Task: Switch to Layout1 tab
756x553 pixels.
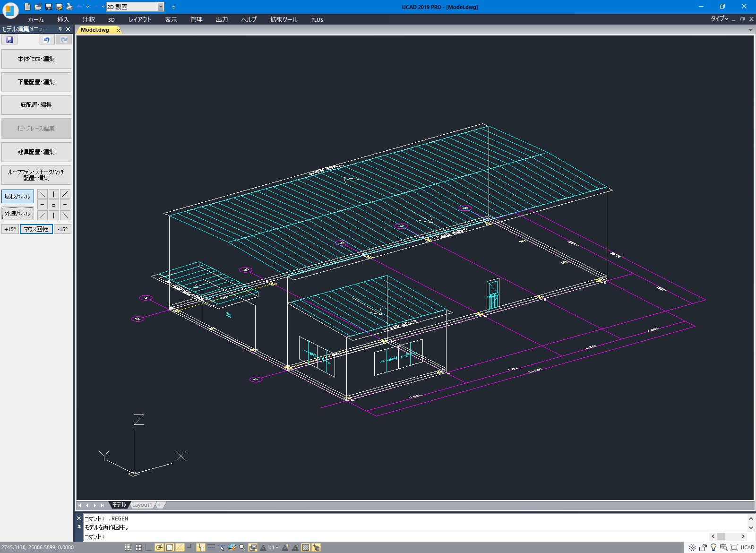Action: click(142, 505)
